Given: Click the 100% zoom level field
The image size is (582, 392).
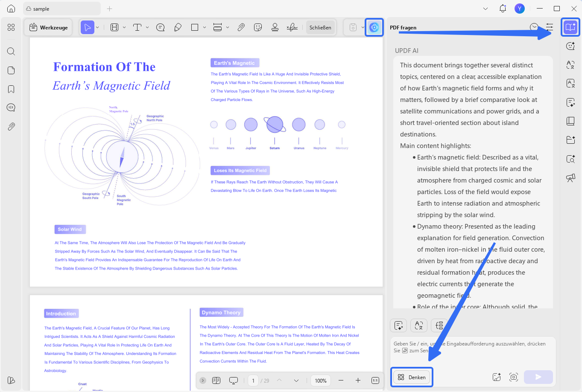Looking at the screenshot, I should (321, 380).
